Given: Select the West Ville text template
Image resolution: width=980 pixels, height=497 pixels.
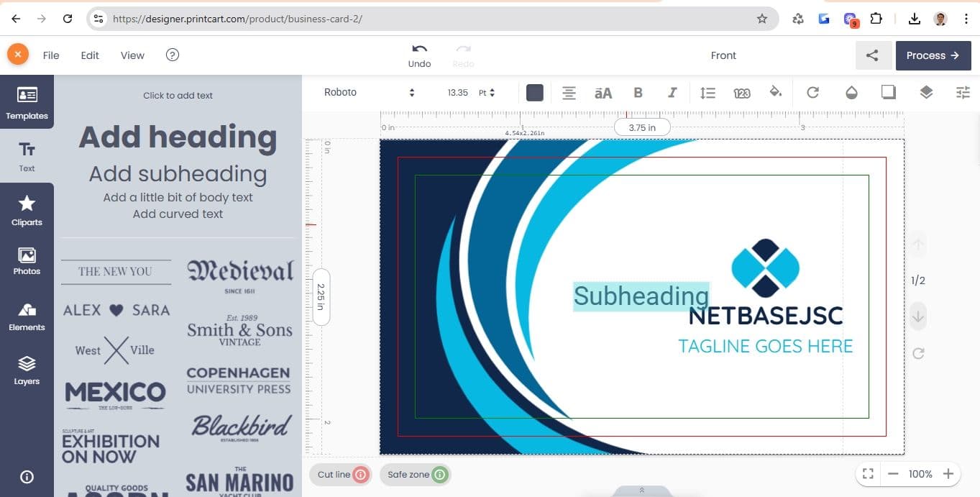Looking at the screenshot, I should [x=115, y=350].
